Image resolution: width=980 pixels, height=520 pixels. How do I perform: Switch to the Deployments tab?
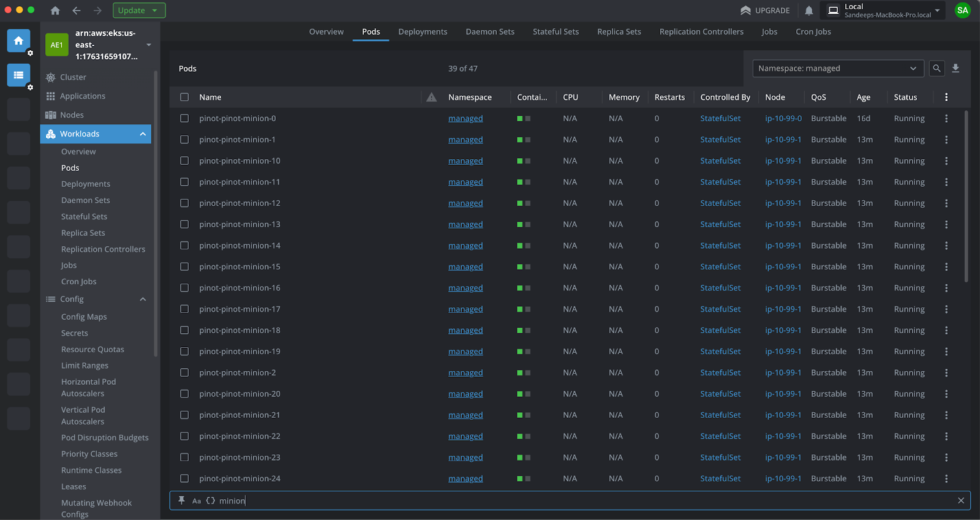(x=423, y=32)
